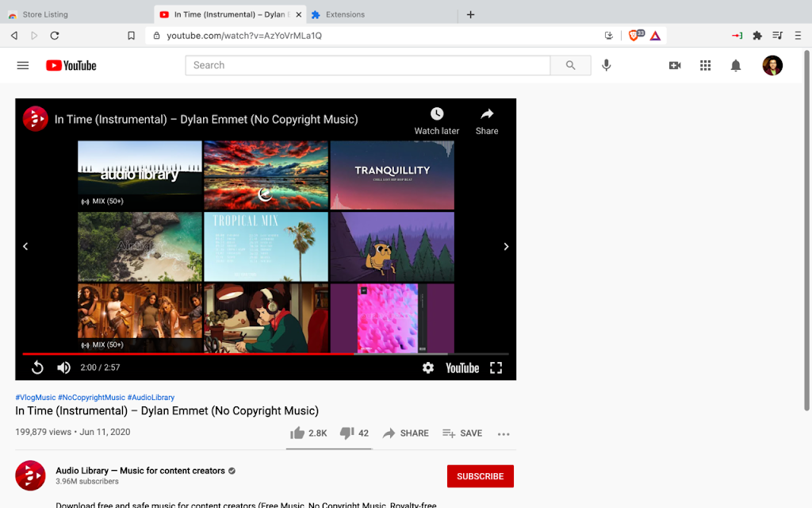Open the notifications bell

(735, 65)
